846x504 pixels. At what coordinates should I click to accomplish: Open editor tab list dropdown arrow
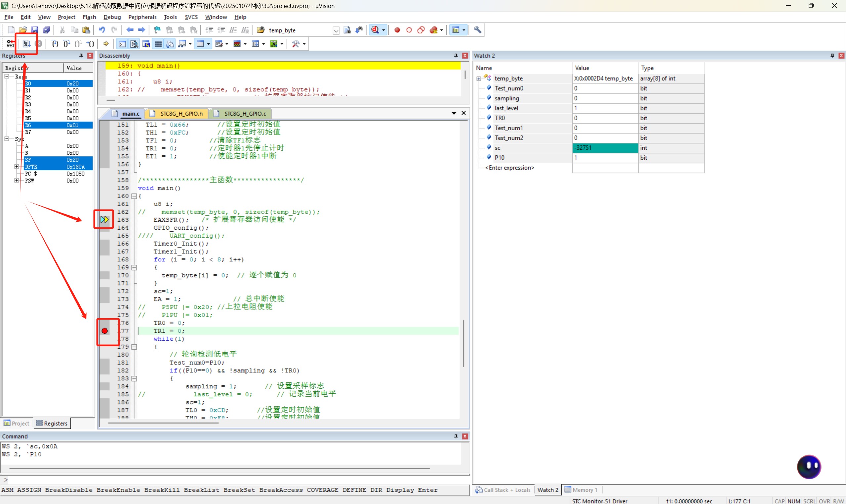tap(454, 113)
